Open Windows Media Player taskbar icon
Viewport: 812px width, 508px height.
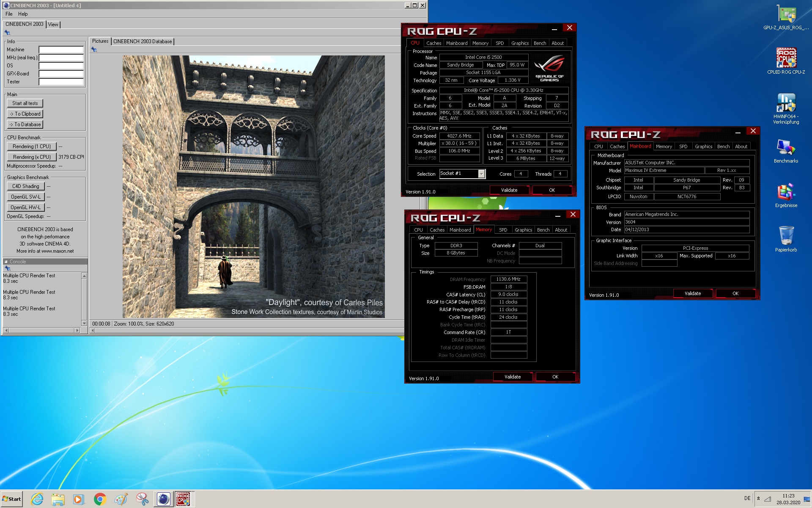click(79, 499)
